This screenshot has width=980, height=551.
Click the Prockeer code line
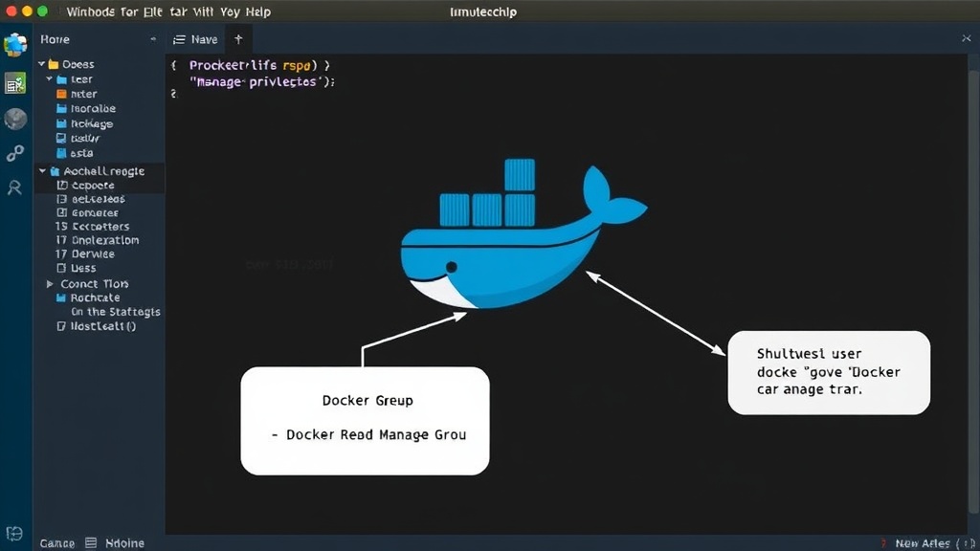[x=259, y=66]
